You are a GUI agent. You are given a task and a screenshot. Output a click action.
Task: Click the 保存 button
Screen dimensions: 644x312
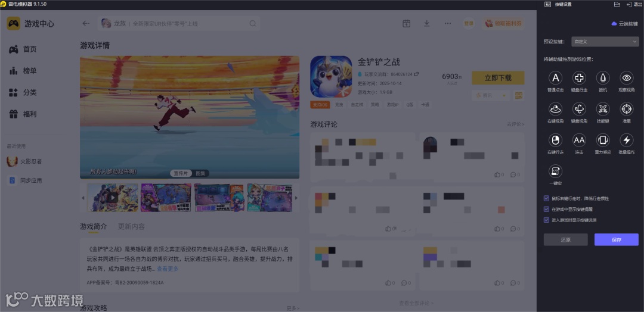point(616,240)
